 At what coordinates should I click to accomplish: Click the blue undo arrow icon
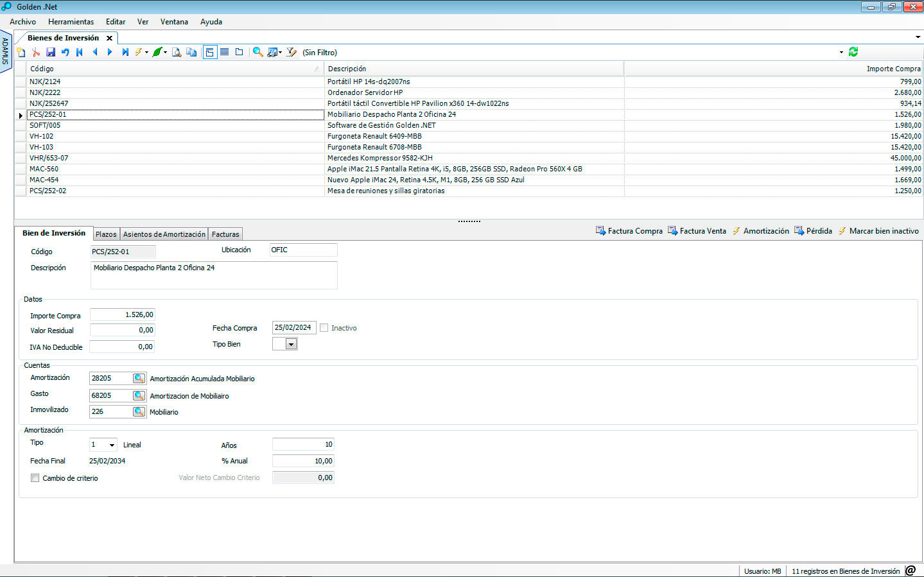[x=65, y=53]
